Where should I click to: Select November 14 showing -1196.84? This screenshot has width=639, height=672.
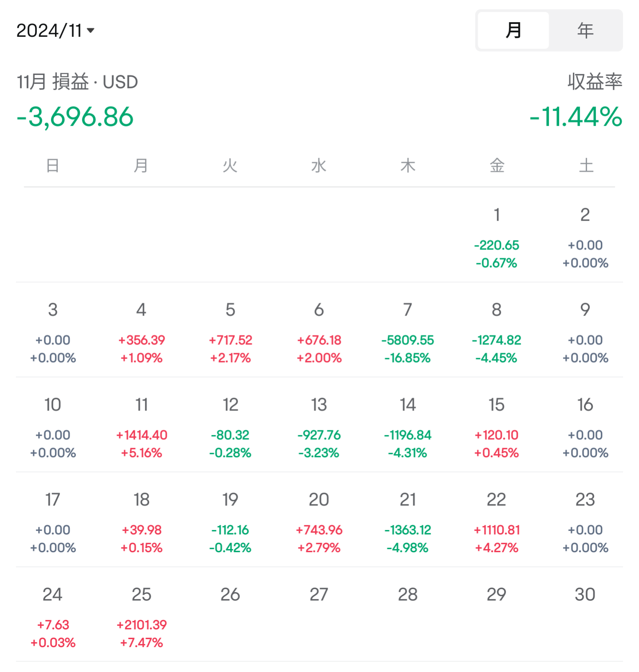pos(408,428)
